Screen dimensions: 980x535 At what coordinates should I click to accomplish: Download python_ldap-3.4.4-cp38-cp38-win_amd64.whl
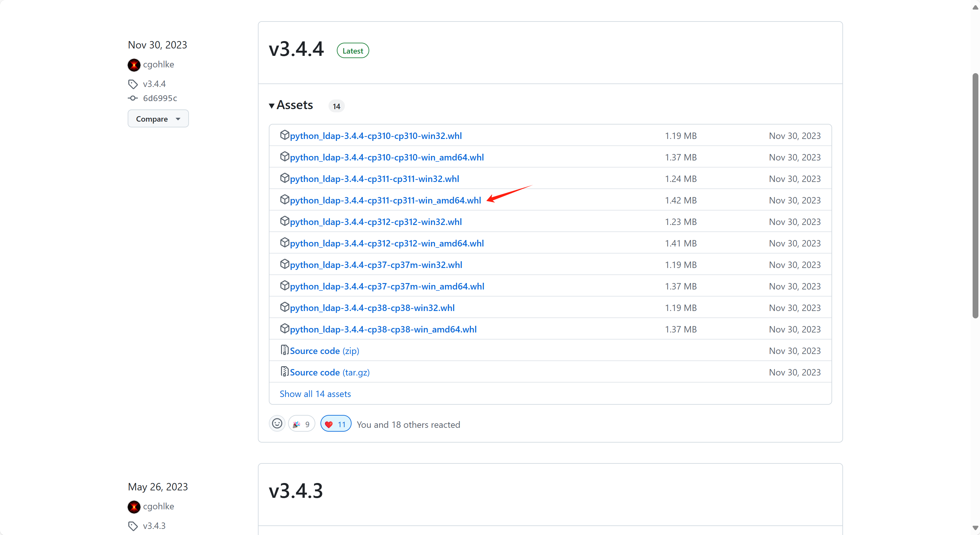pyautogui.click(x=383, y=329)
